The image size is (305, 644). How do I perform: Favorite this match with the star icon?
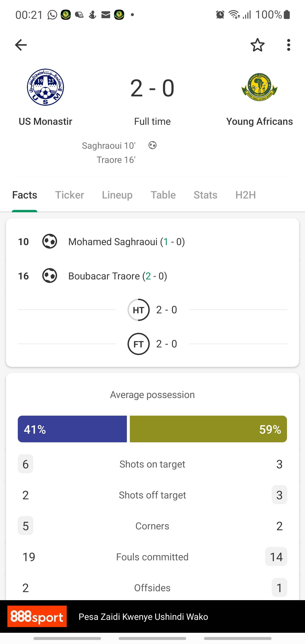(258, 45)
